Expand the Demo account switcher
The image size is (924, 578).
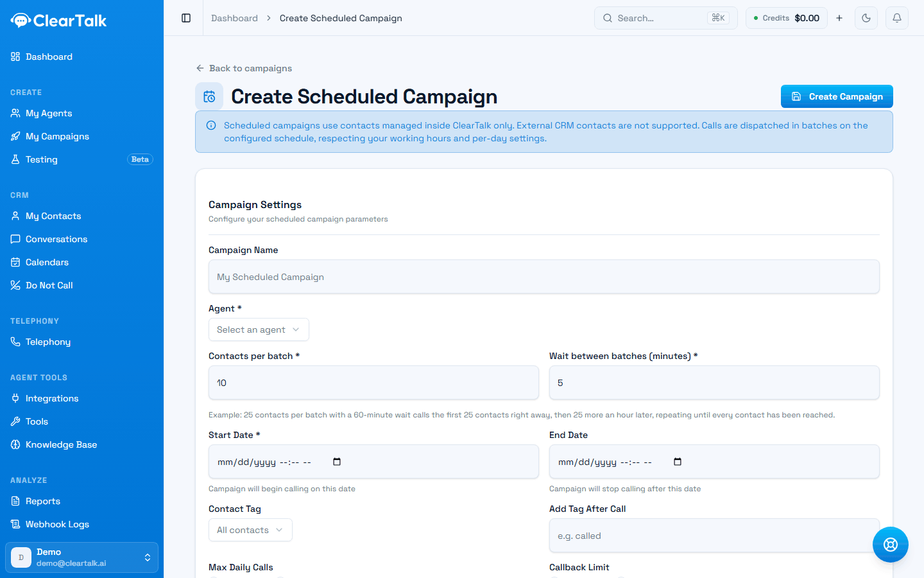[81, 557]
